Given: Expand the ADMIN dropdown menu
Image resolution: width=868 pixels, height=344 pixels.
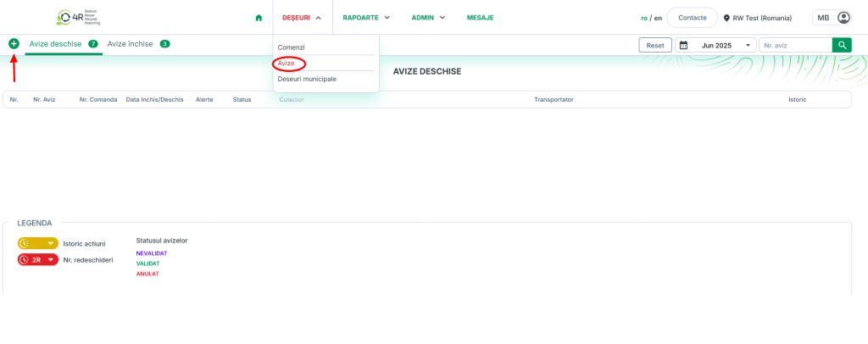Looking at the screenshot, I should coord(428,18).
